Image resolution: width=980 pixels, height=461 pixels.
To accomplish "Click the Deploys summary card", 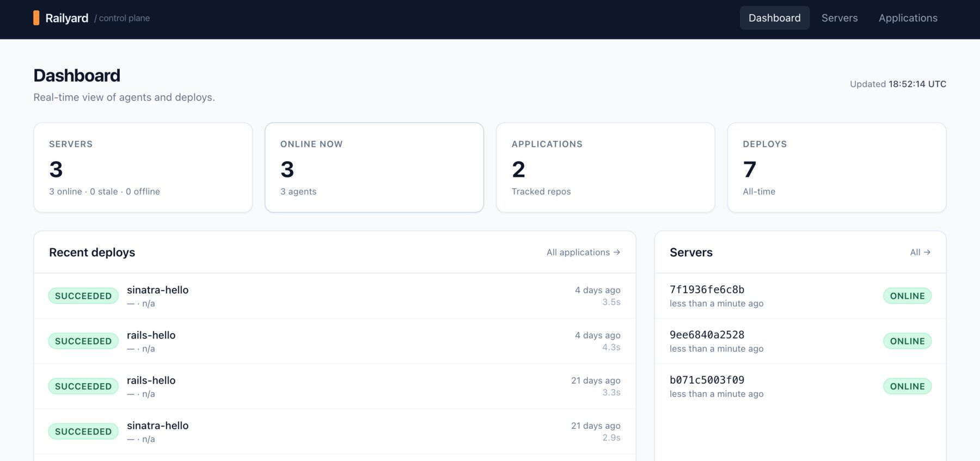I will click(x=837, y=168).
